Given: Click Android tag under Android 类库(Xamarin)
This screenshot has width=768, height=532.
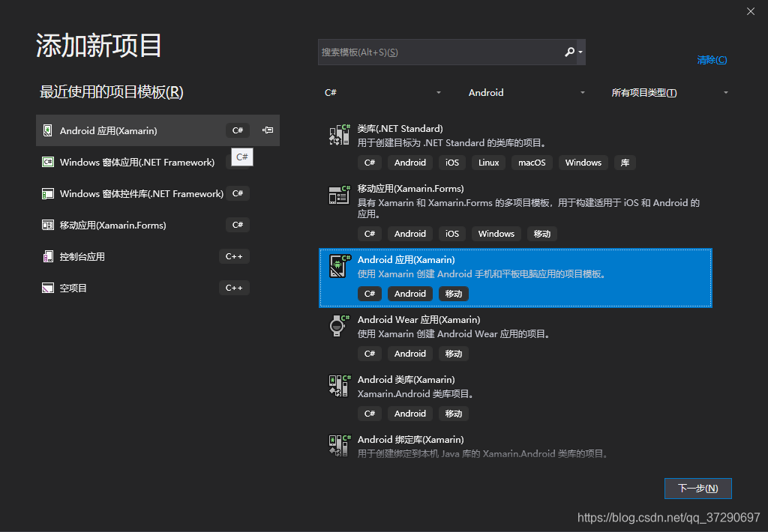Looking at the screenshot, I should 410,414.
